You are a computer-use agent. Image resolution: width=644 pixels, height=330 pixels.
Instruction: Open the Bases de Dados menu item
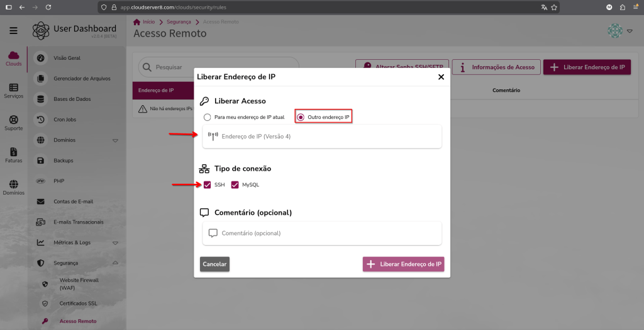tap(72, 99)
